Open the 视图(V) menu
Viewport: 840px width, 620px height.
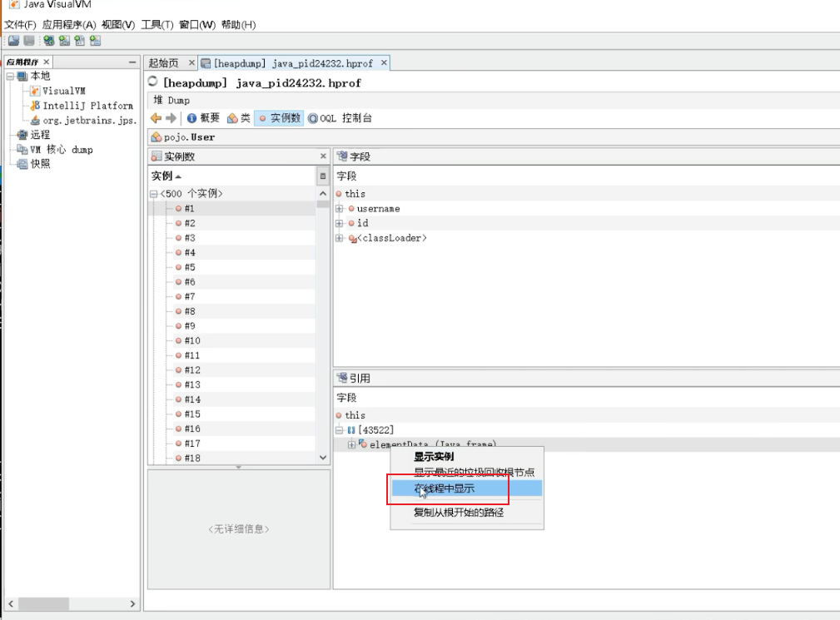[118, 25]
